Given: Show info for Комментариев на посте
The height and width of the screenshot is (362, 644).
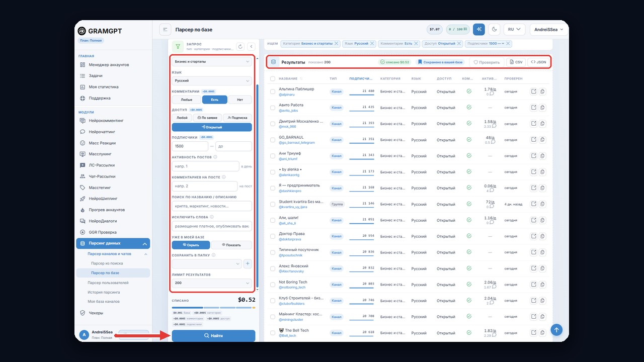Looking at the screenshot, I should (223, 177).
